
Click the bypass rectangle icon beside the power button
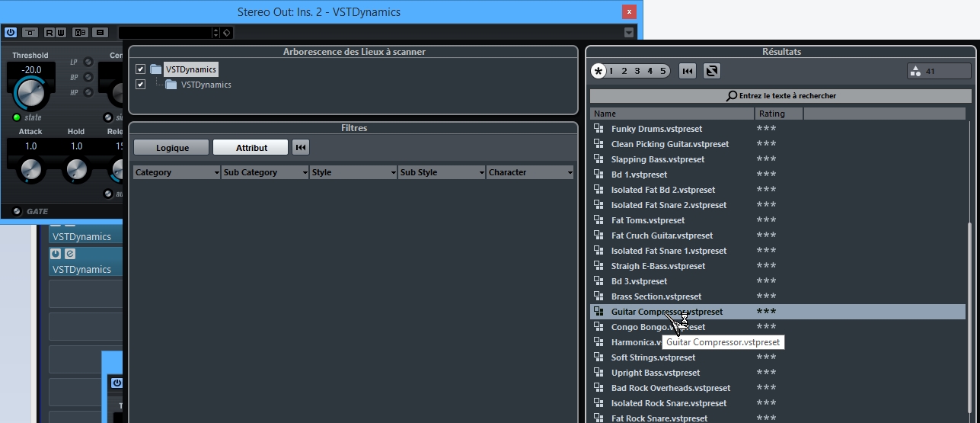[30, 32]
